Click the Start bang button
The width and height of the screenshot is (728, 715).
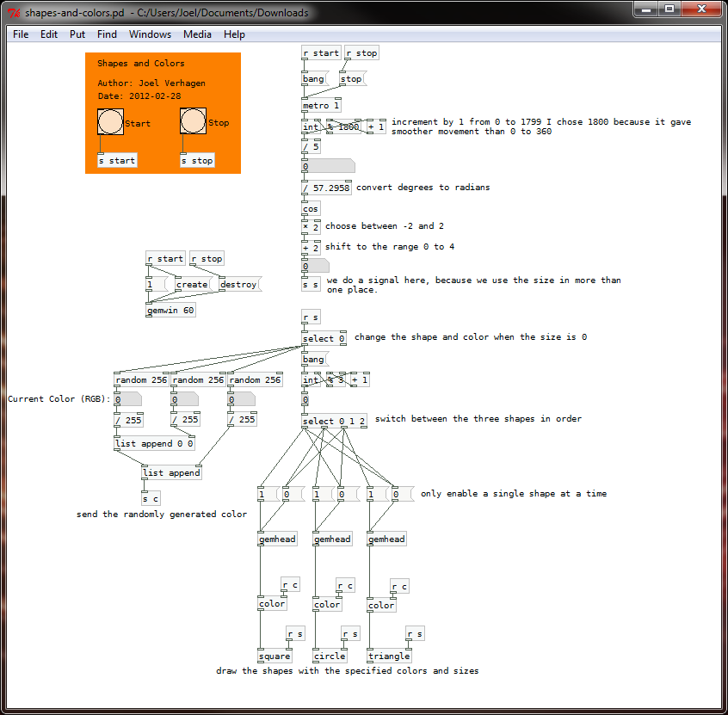tap(110, 121)
